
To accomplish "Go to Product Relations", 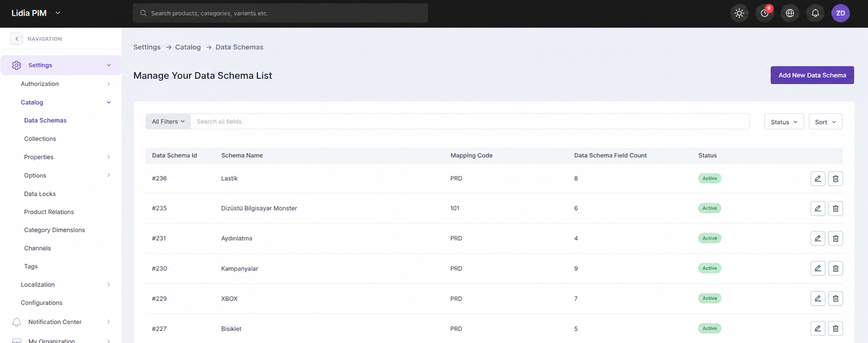I will (49, 212).
